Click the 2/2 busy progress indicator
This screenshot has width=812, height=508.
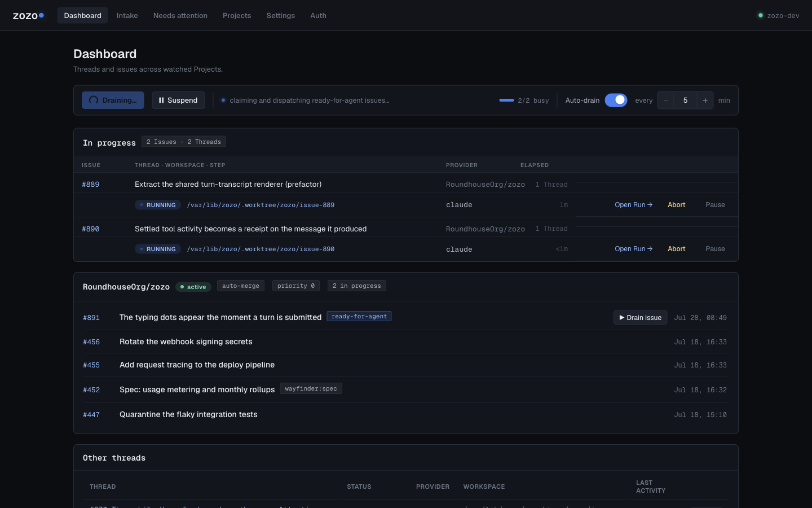pos(524,100)
